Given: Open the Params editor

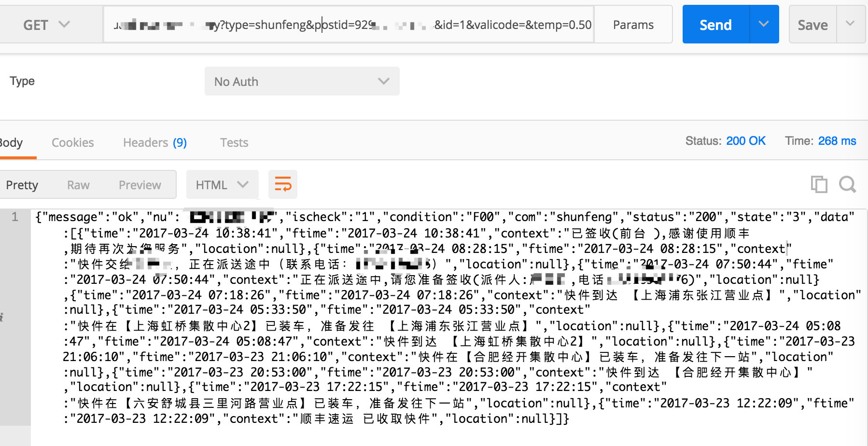Looking at the screenshot, I should tap(633, 25).
